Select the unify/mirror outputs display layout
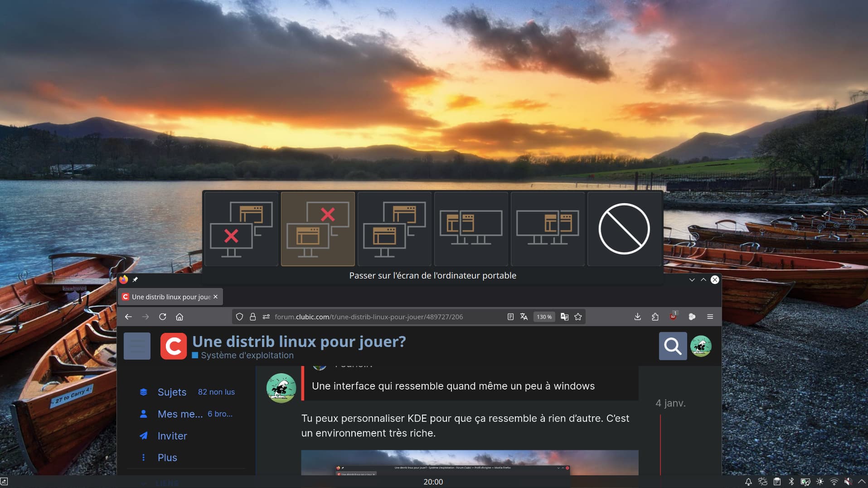868x488 pixels. (x=394, y=229)
